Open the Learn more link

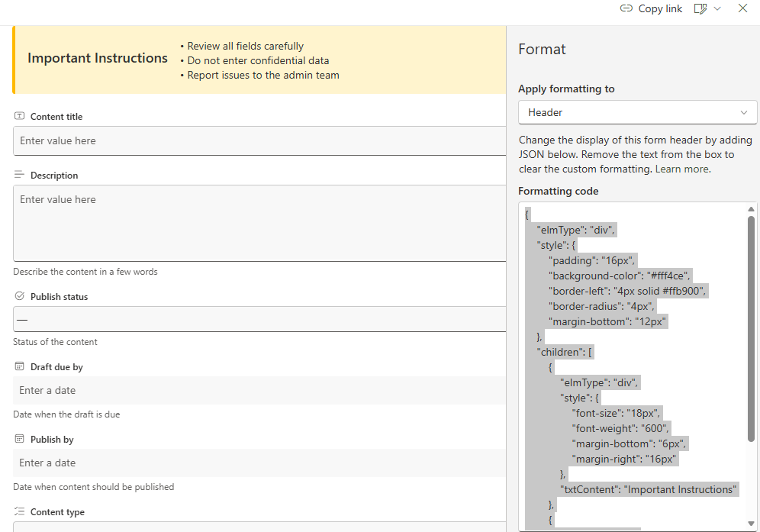pyautogui.click(x=682, y=169)
